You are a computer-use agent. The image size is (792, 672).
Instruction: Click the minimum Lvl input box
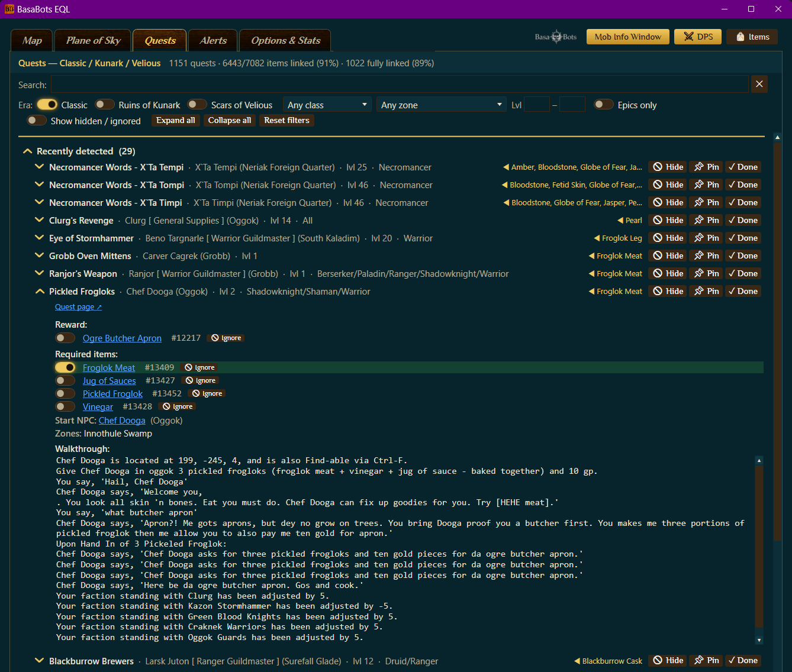point(537,105)
